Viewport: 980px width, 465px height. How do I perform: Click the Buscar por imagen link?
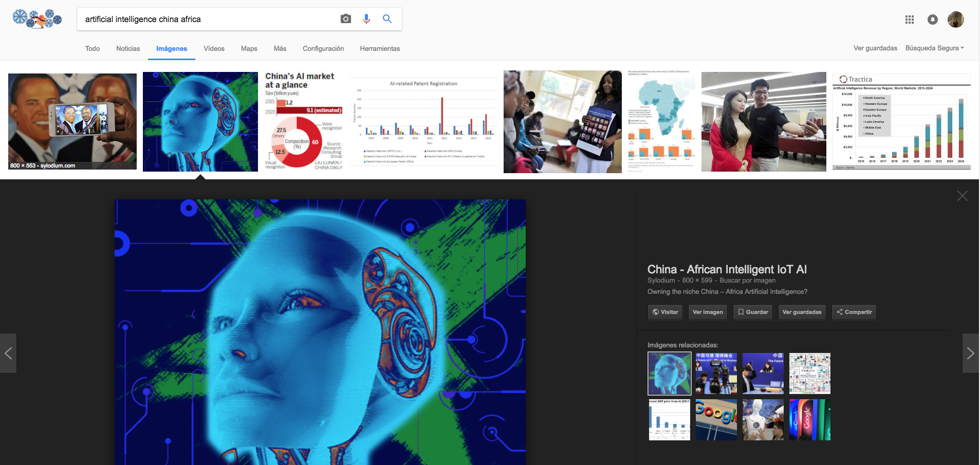point(748,281)
